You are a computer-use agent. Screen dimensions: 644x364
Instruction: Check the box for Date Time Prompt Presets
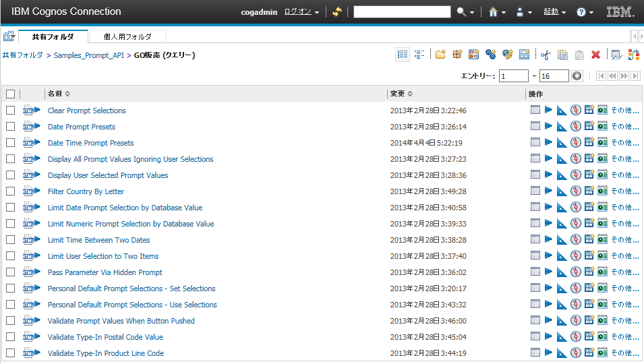tap(11, 142)
